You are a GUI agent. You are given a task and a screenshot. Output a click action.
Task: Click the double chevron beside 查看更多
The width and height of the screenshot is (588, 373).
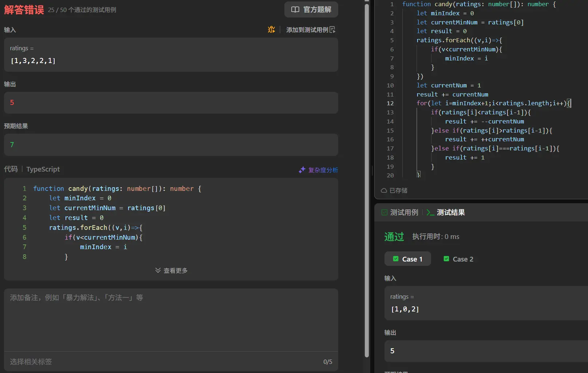tap(158, 270)
